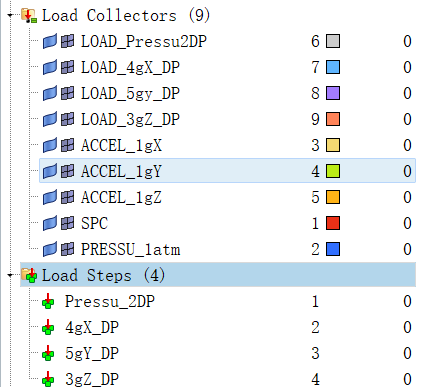Click the mesh grid icon for LOAD_Pressu2DP

pyautogui.click(x=68, y=41)
